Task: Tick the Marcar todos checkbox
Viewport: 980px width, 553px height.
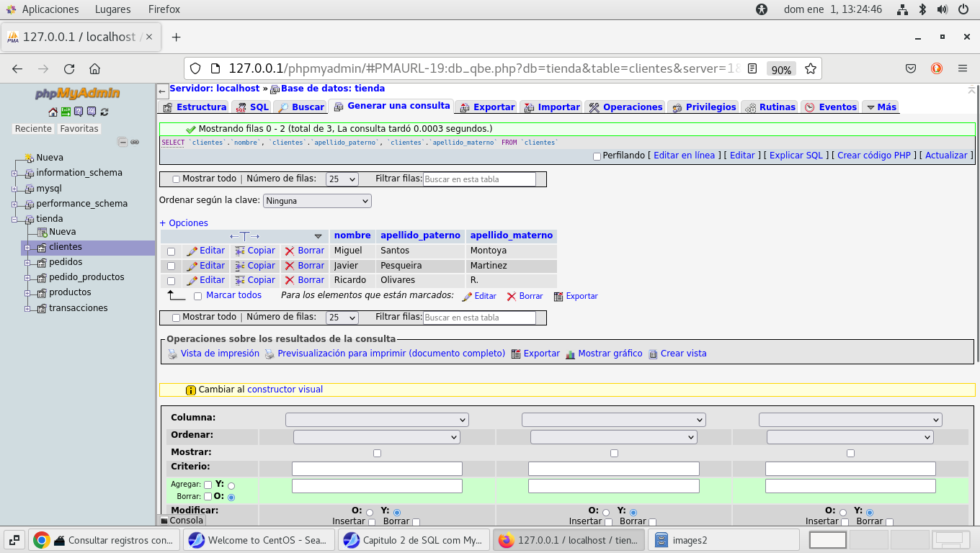Action: coord(198,296)
